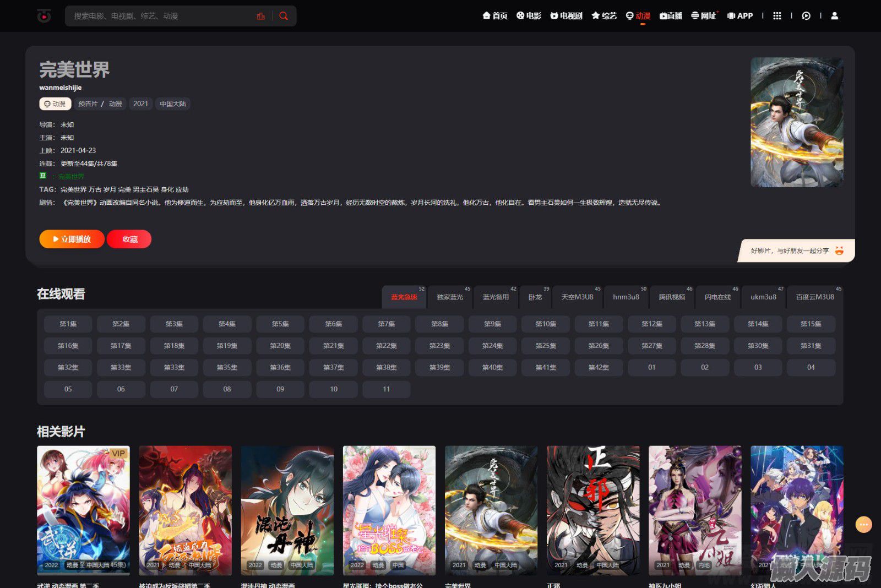Viewport: 881px width, 588px height.
Task: Switch to the 卧龙 source tab
Action: click(535, 297)
